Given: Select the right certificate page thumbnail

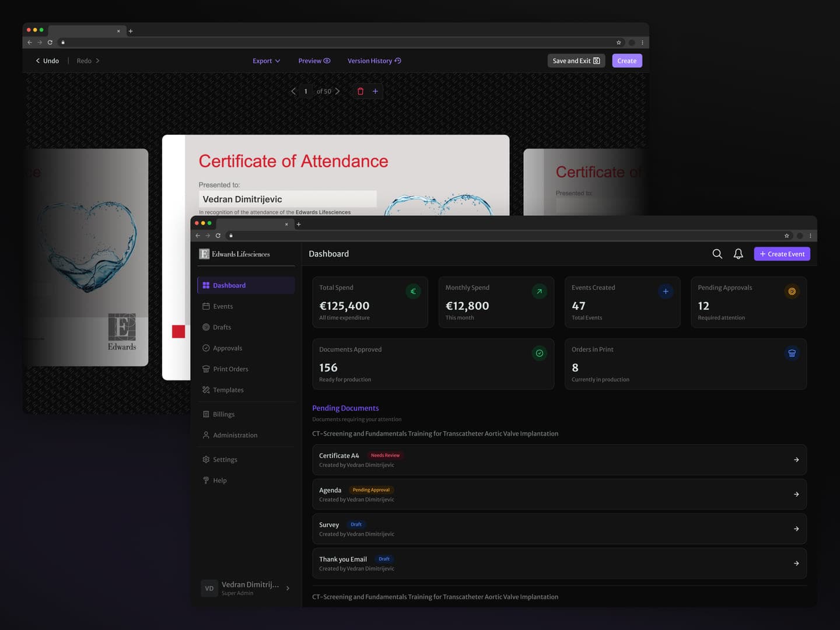Looking at the screenshot, I should (x=586, y=182).
